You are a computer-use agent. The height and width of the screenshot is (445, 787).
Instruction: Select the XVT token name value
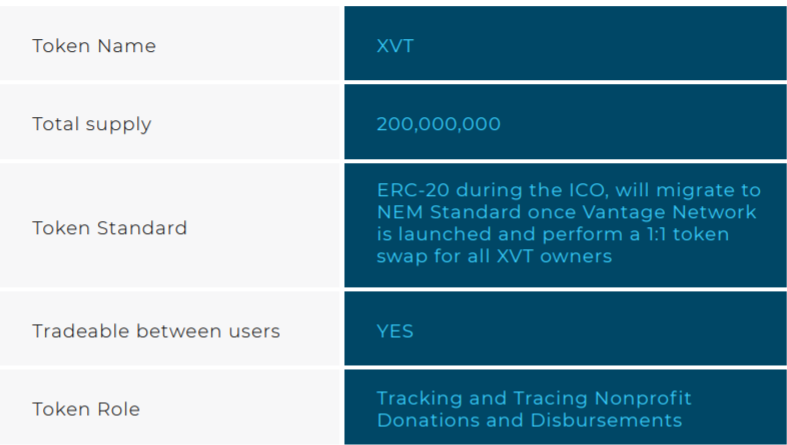tap(395, 46)
